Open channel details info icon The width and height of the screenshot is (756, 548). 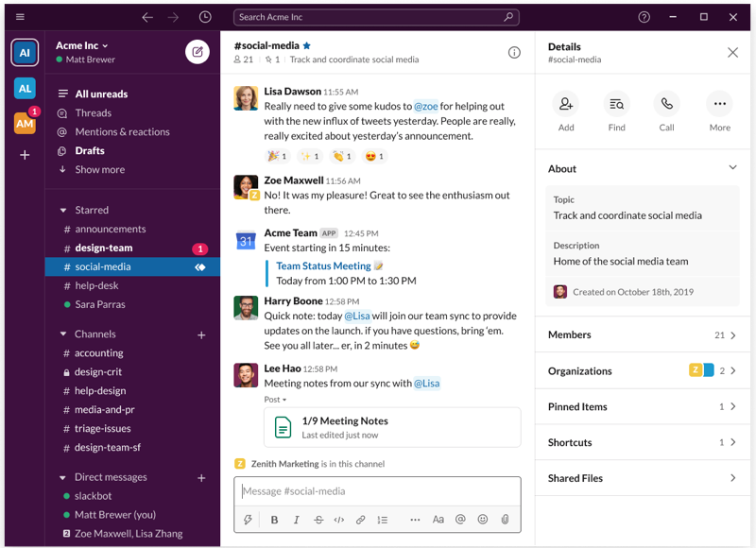pos(514,52)
